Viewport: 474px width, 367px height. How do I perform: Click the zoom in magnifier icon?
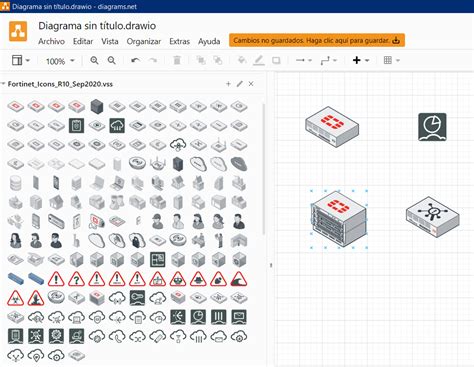[94, 60]
